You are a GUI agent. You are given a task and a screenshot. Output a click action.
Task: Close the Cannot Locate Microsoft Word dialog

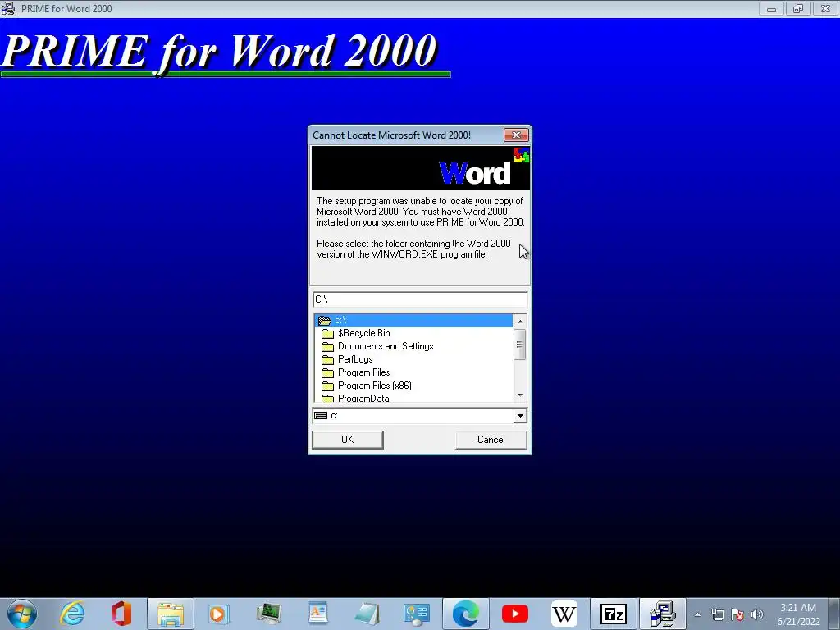[x=516, y=135]
